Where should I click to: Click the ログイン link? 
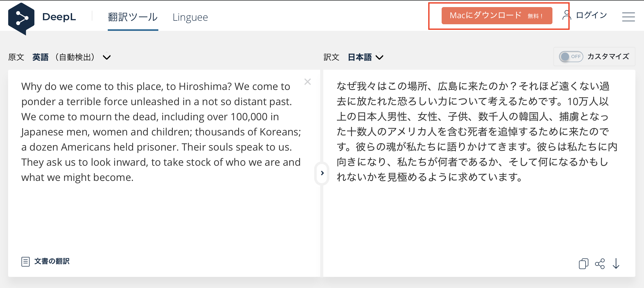(x=591, y=15)
